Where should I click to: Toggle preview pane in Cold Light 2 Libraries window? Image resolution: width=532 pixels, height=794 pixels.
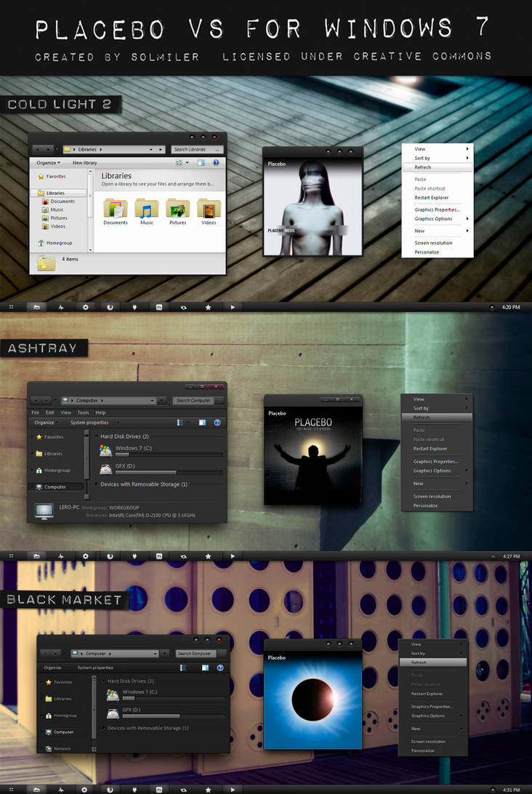pos(201,163)
